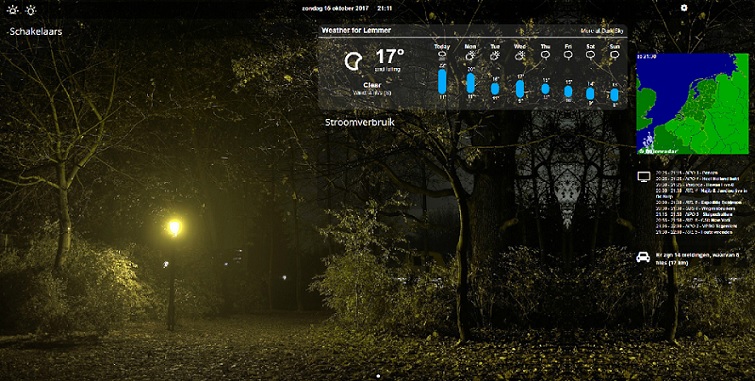Toggle the first light bulb switch
Viewport: 755px width, 381px height.
13,10
